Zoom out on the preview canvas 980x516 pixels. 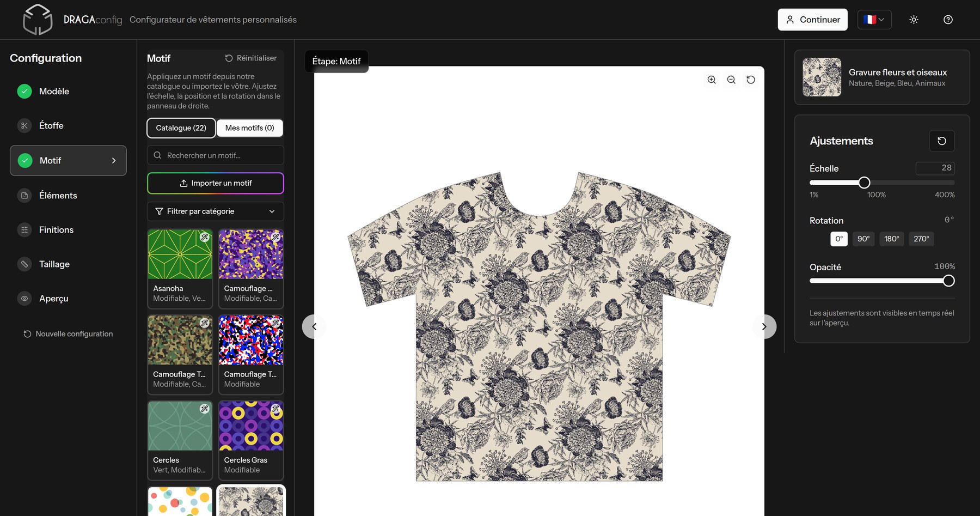click(731, 80)
